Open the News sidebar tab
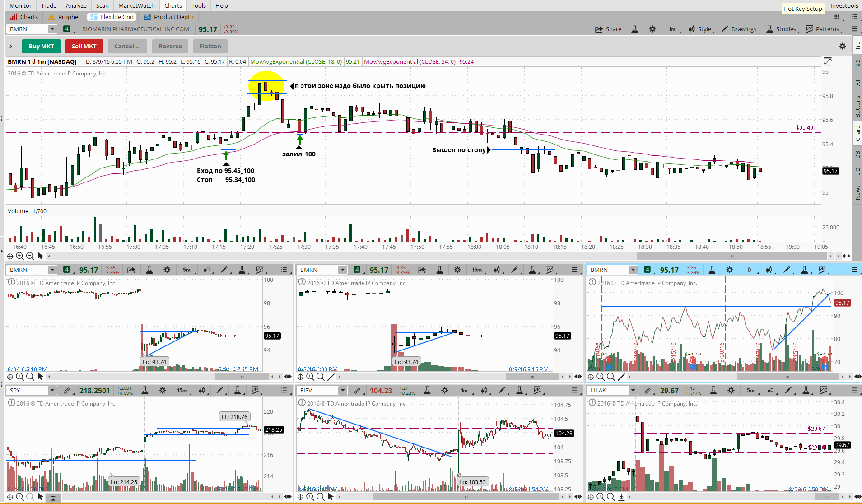This screenshot has height=504, width=862. (857, 192)
